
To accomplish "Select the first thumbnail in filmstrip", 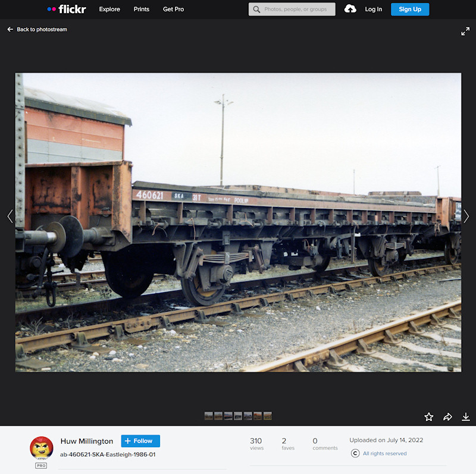I will point(208,416).
